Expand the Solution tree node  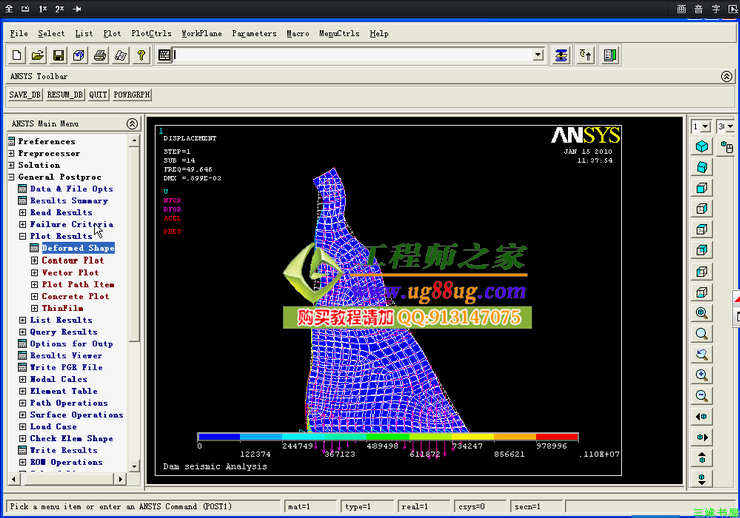(11, 165)
